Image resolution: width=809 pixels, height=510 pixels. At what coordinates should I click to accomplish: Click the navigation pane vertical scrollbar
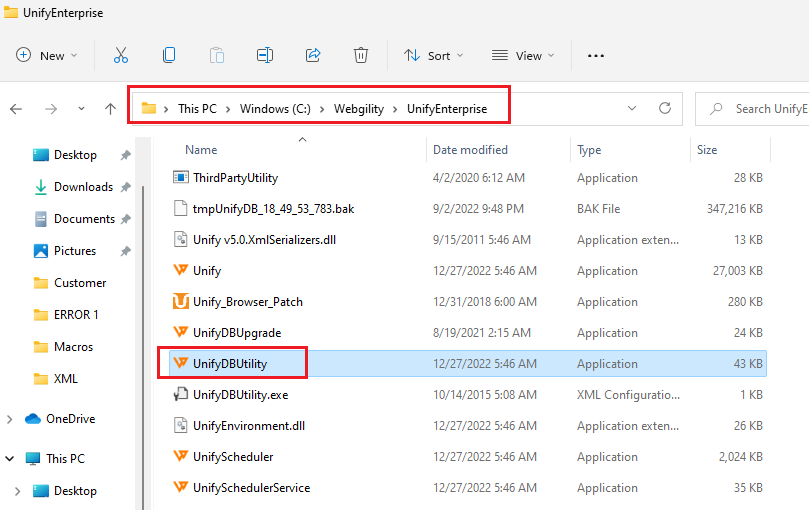point(143,346)
